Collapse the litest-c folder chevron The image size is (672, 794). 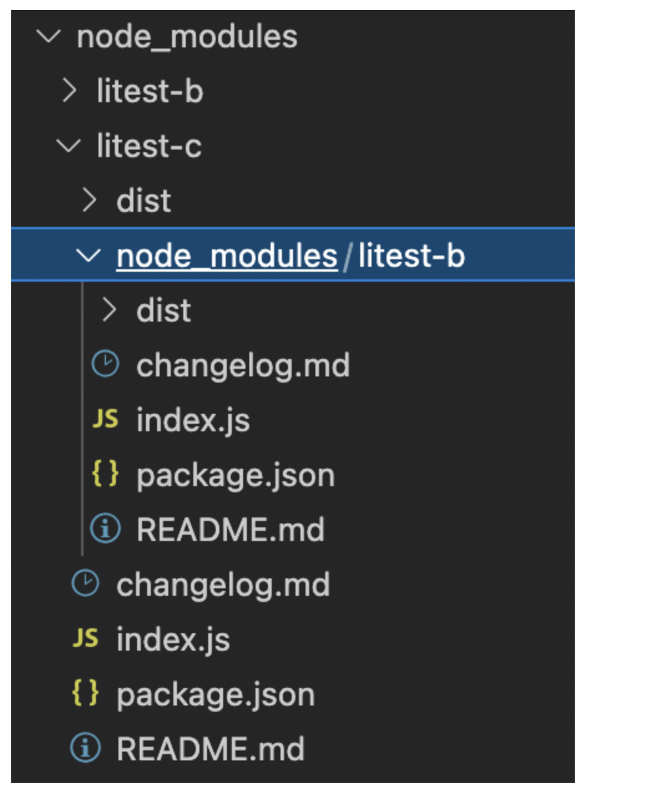pyautogui.click(x=69, y=146)
